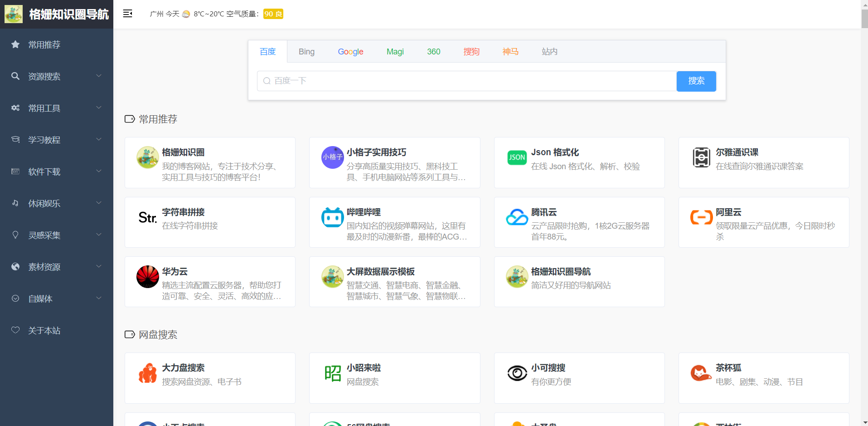Click the blue 搜索 button
Viewport: 868px width, 426px height.
696,81
